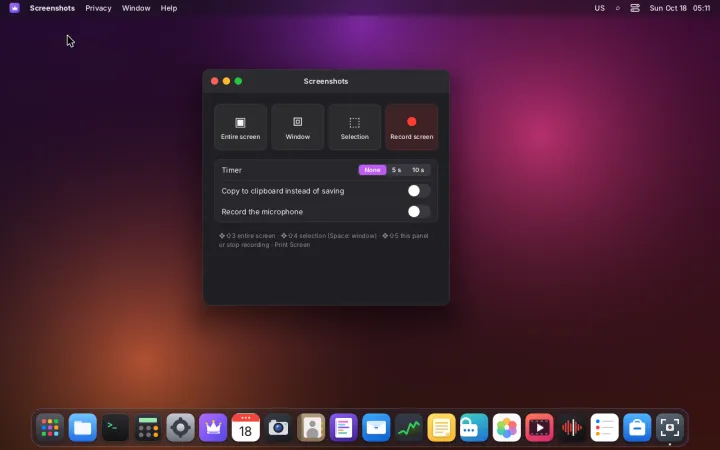Open the Files folder in dock
This screenshot has height=450, width=720.
coord(82,428)
